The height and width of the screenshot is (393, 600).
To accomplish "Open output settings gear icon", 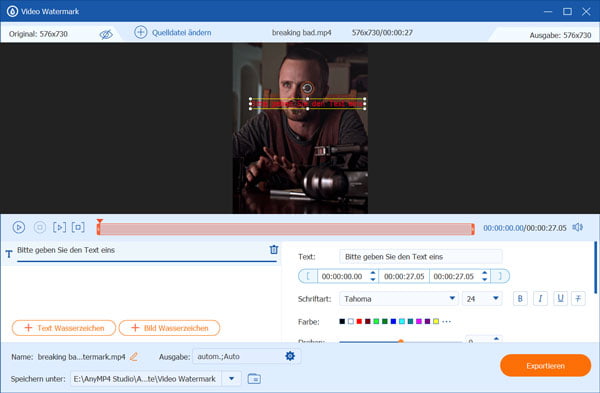I will [x=290, y=356].
